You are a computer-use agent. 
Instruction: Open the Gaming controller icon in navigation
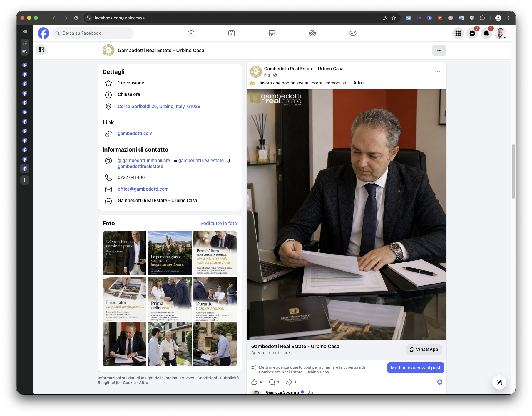click(353, 33)
